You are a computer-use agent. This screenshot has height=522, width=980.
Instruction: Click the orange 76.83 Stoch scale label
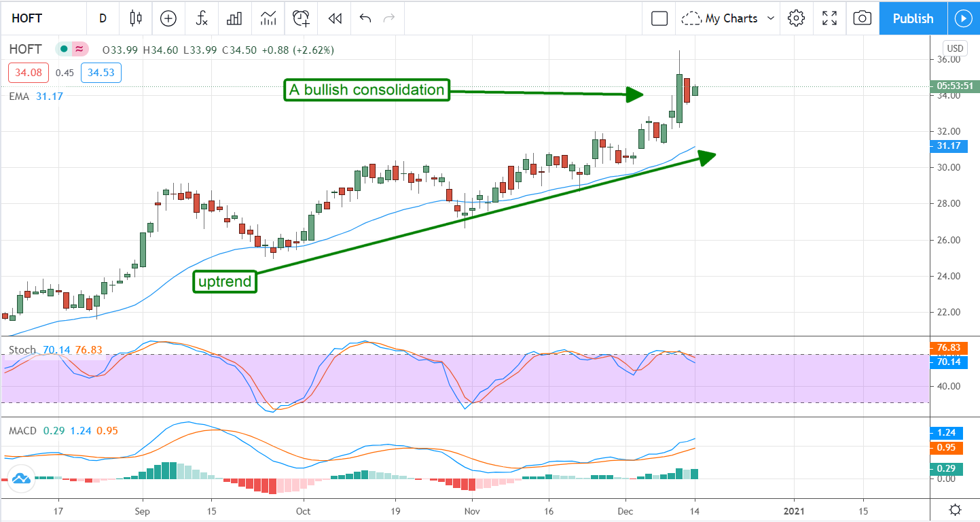[x=949, y=349]
